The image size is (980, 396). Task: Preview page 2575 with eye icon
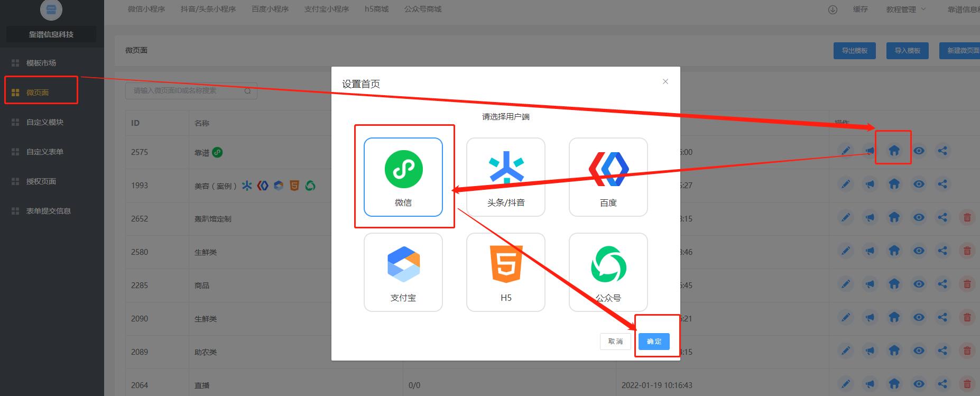tap(919, 151)
